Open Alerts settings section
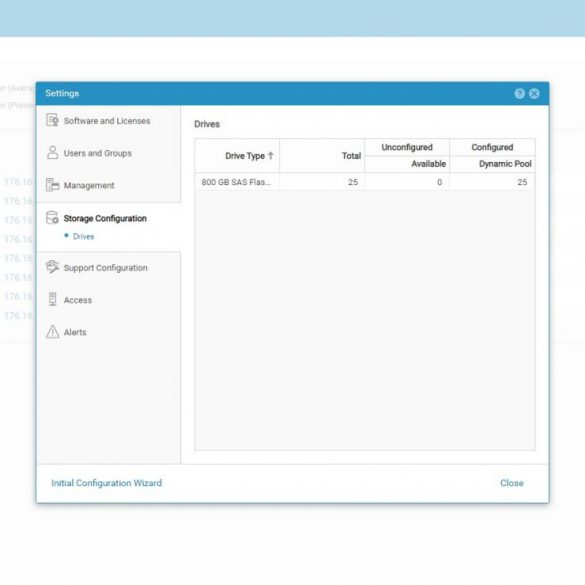 (75, 332)
